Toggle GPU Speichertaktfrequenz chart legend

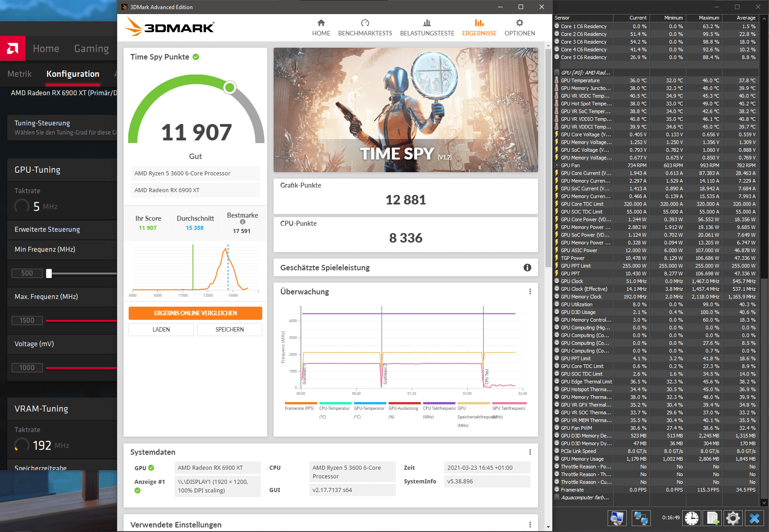(474, 414)
